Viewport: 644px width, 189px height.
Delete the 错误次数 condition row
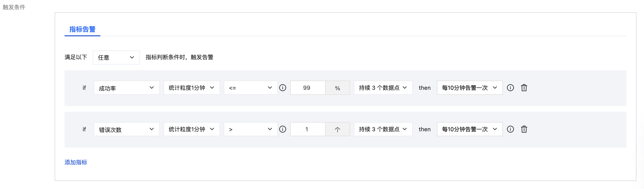[x=524, y=129]
